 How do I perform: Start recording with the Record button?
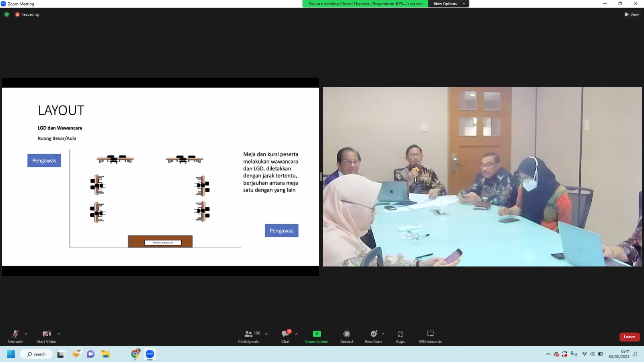coord(347,336)
